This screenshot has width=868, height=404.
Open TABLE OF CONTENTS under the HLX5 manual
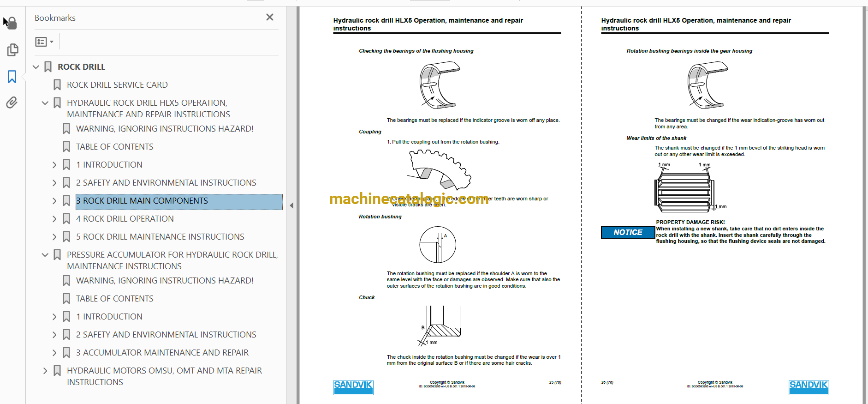(114, 147)
